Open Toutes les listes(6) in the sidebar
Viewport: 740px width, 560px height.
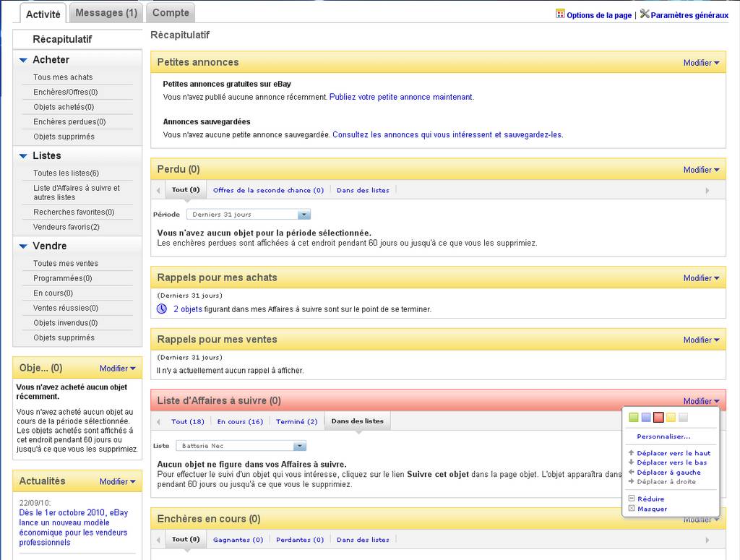coord(66,173)
